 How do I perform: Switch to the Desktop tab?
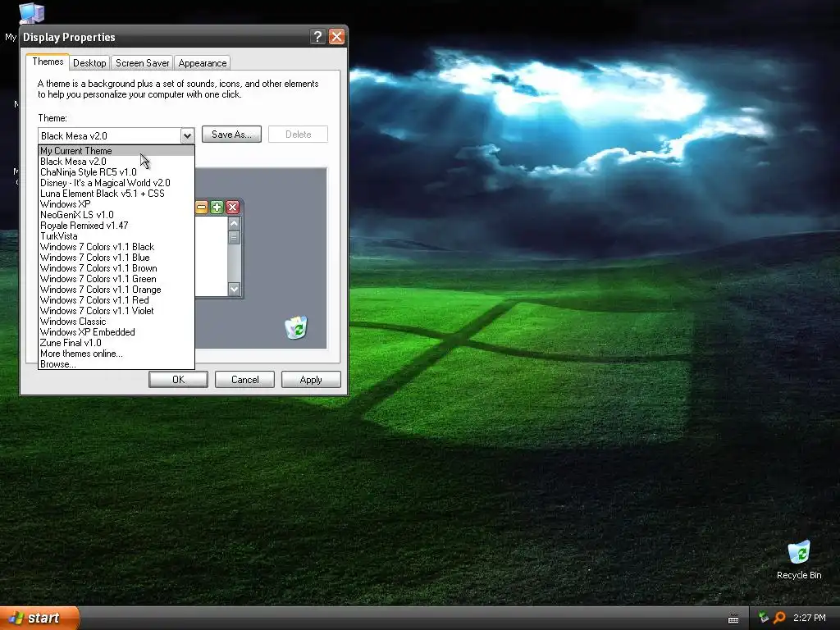89,62
